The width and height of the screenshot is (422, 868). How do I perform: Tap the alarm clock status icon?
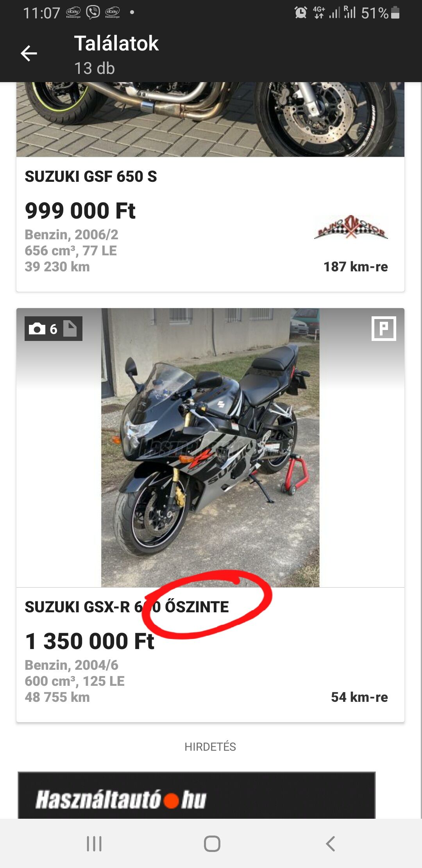(x=300, y=13)
